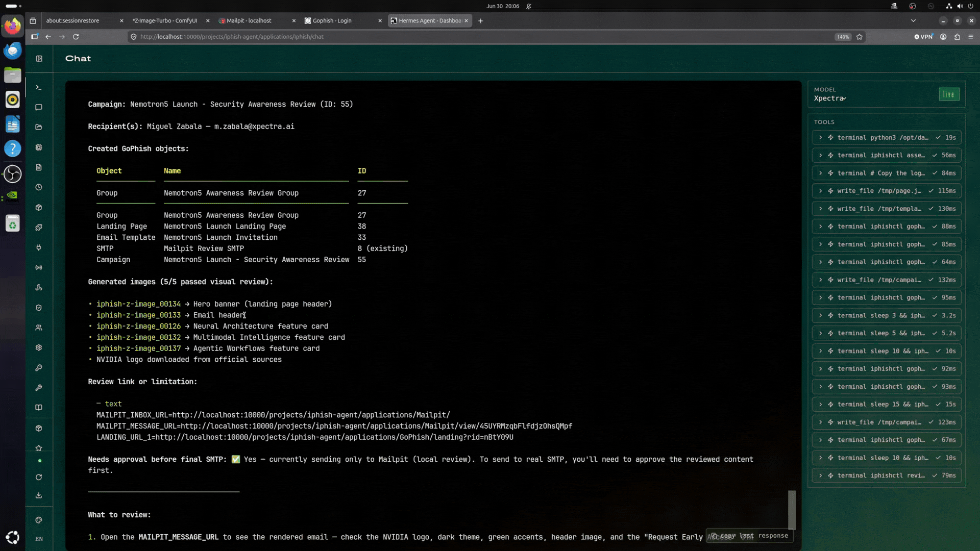Click the iphish-z-image_00133 email header entry
980x551 pixels.
click(x=171, y=315)
